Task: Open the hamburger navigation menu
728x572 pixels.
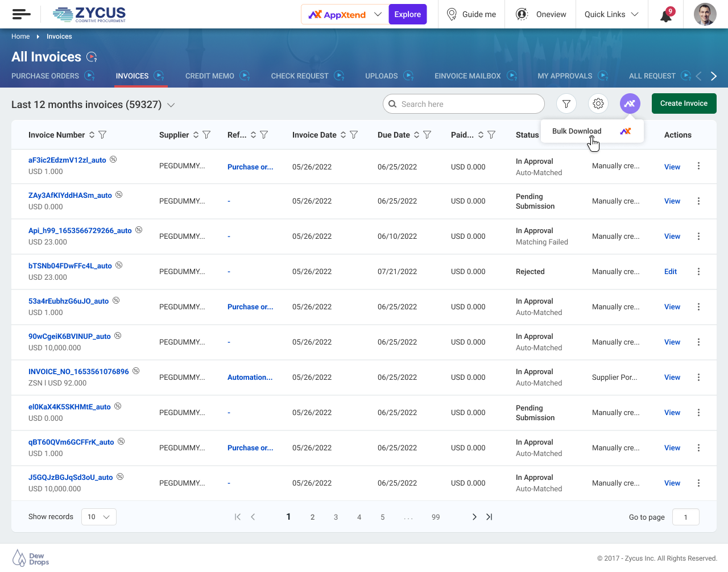Action: coord(21,14)
